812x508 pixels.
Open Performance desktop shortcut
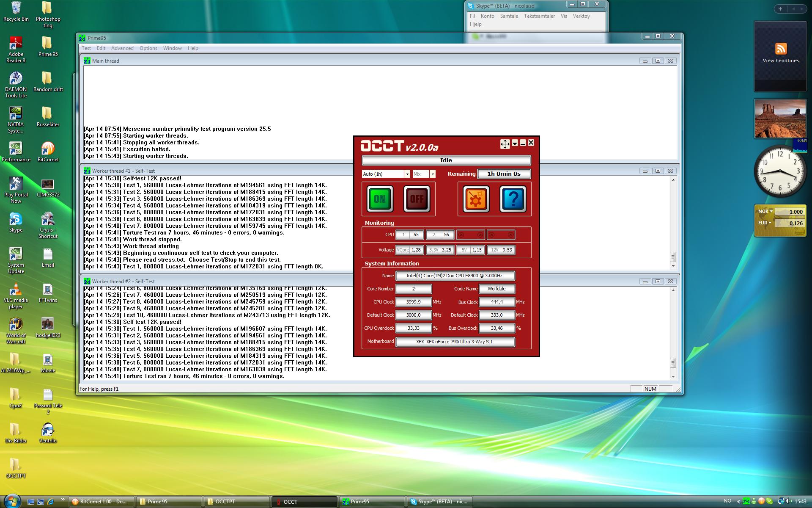click(16, 152)
